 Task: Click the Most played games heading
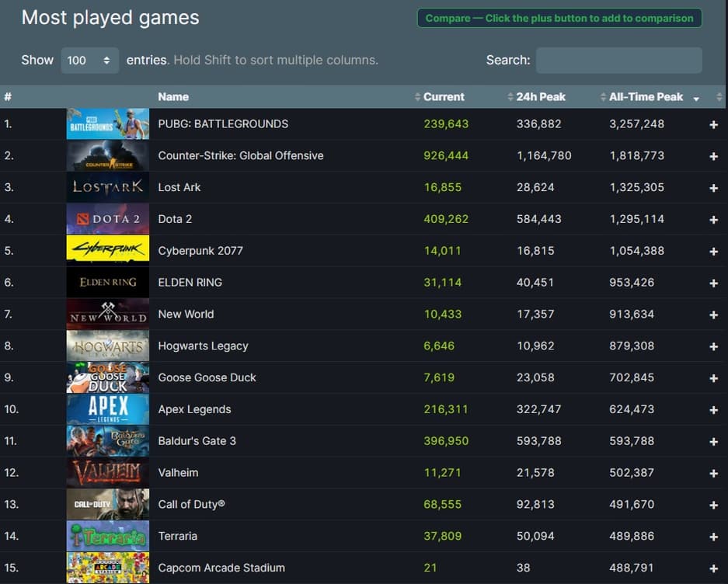pos(110,18)
